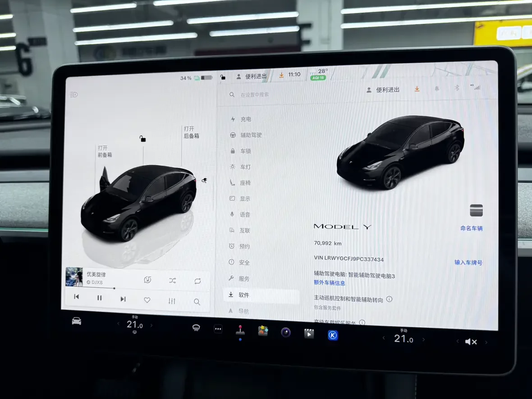532x399 pixels.
Task: Open the album art thumbnail for 优美旋律
Action: point(74,277)
